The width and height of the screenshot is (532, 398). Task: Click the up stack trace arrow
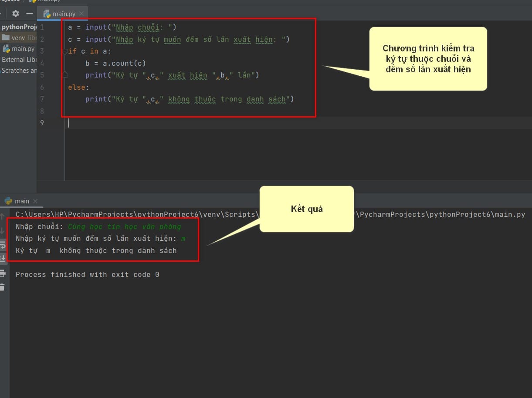coord(3,216)
